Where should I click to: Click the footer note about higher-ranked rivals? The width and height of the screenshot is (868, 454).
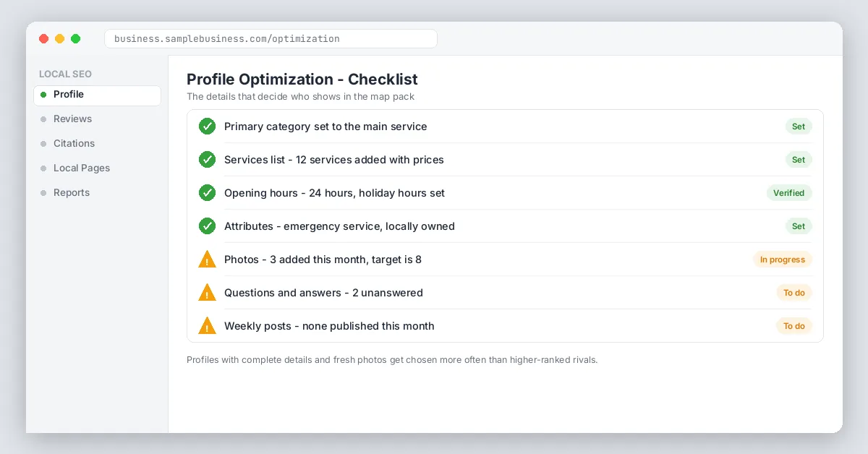tap(392, 360)
